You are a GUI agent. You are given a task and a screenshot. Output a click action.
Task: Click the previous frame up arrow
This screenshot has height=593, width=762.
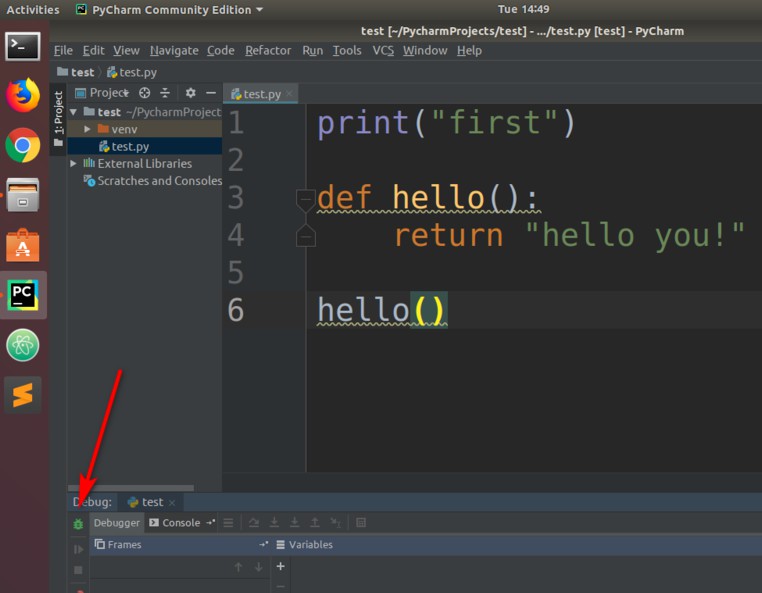pos(238,567)
